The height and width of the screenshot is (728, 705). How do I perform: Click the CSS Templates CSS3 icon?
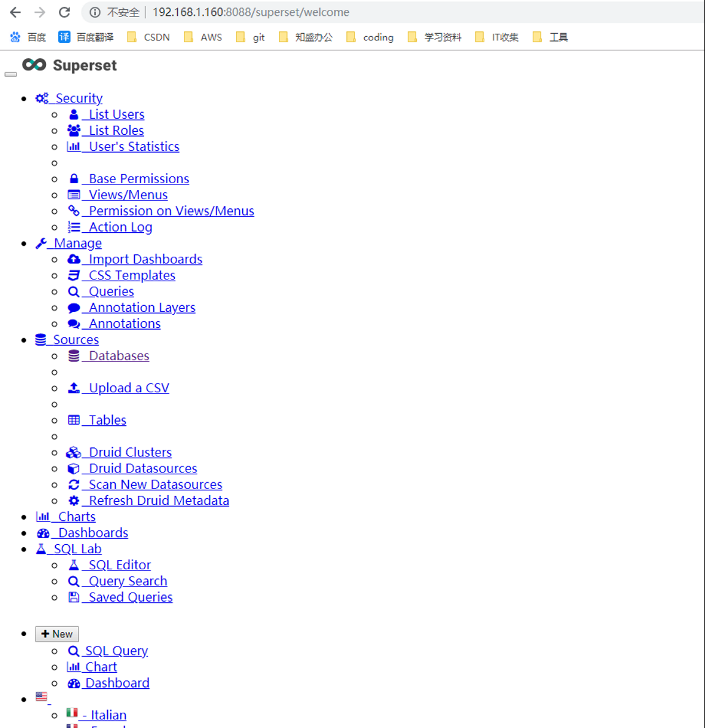(x=74, y=275)
